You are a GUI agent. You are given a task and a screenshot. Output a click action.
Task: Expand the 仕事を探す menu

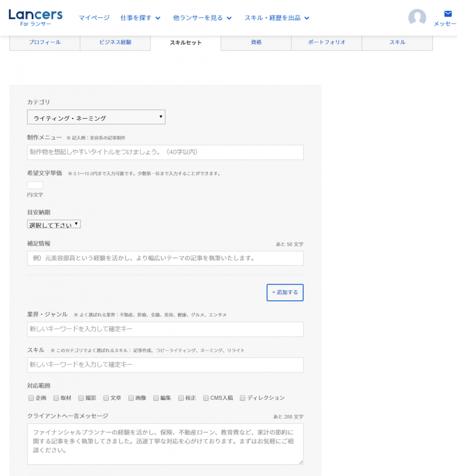140,18
